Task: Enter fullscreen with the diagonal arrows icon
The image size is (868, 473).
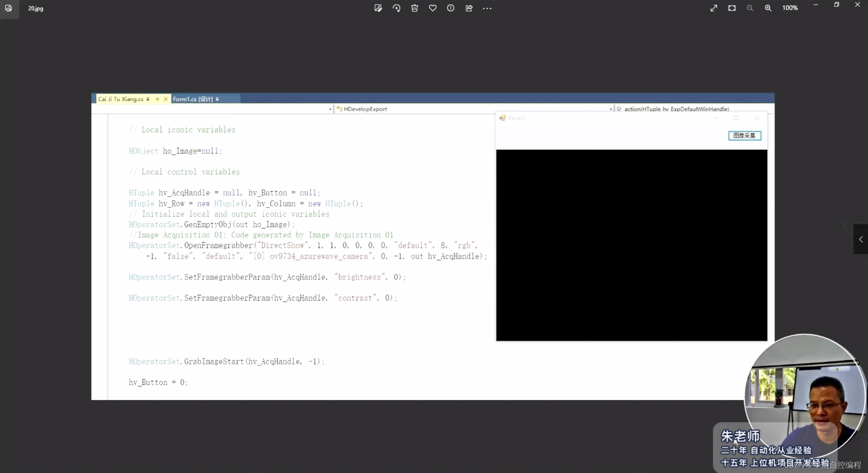Action: click(714, 8)
